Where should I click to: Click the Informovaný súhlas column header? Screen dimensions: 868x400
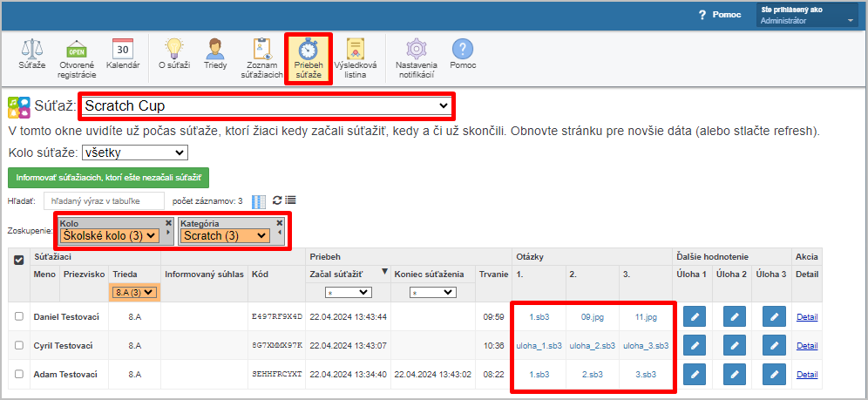pyautogui.click(x=204, y=274)
